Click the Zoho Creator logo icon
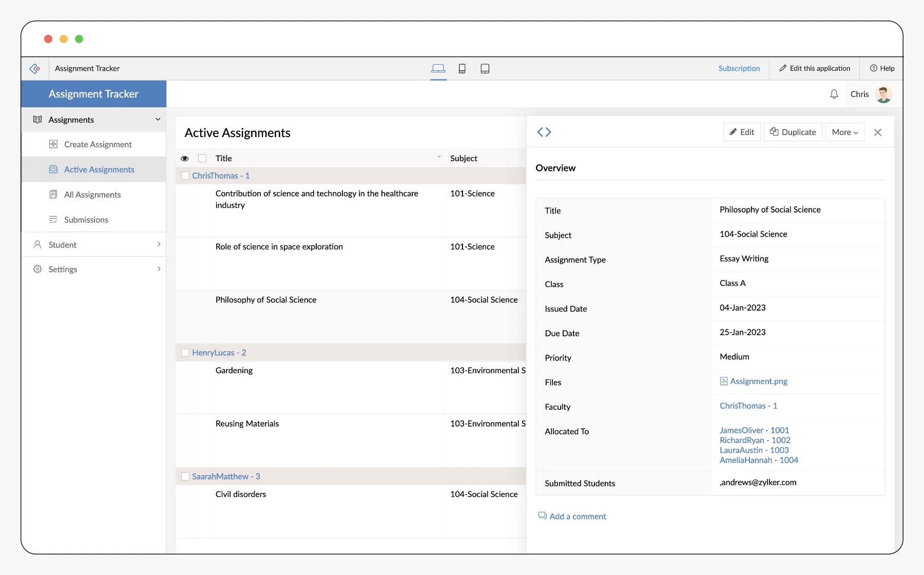This screenshot has width=924, height=575. point(35,68)
